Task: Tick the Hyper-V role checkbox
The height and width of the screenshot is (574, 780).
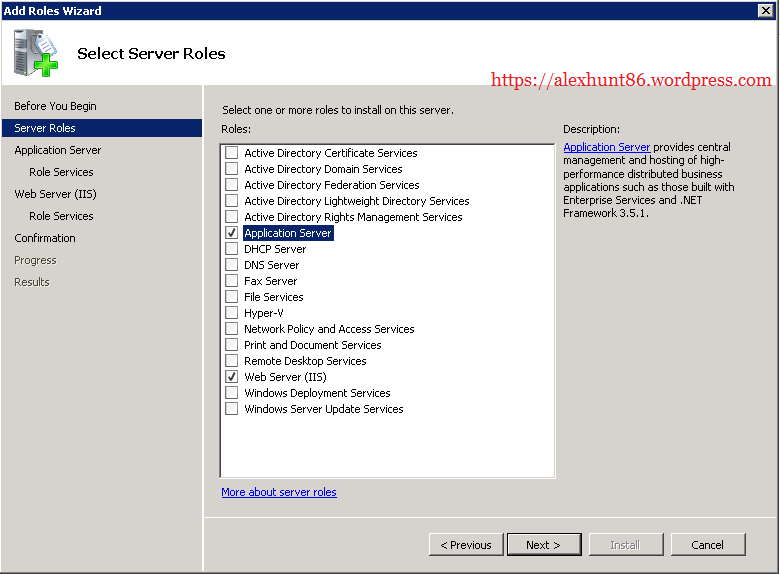Action: (232, 313)
